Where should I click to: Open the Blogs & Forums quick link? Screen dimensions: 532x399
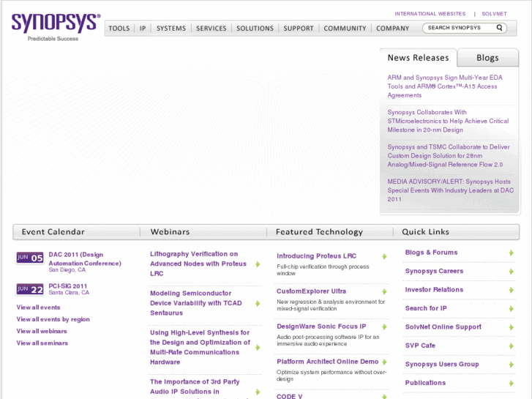431,253
